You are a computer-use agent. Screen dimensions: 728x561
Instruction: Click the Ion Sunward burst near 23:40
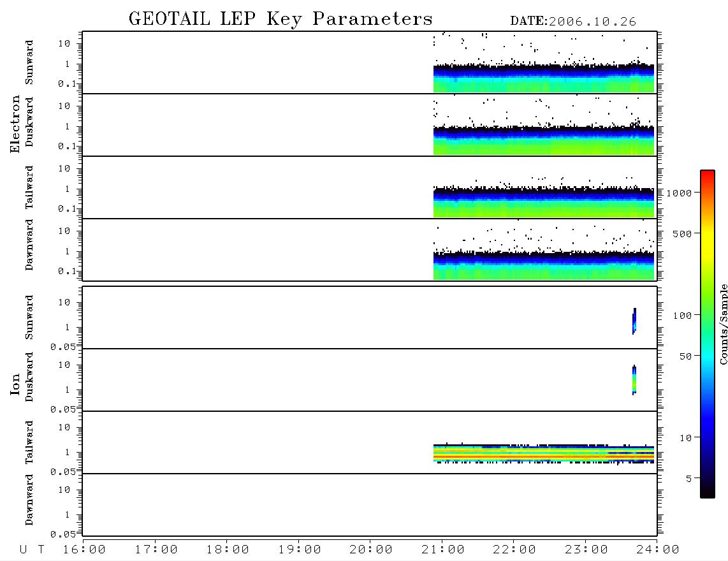634,321
